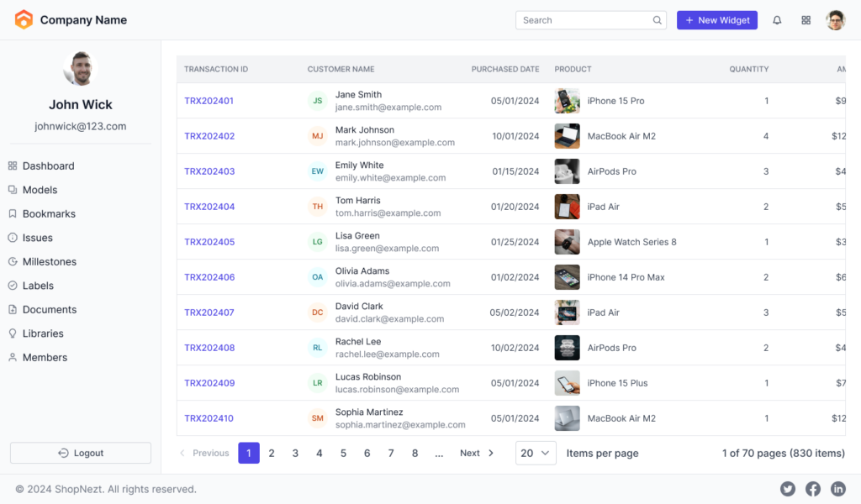Open transaction TRX202403
This screenshot has height=504, width=861.
209,171
